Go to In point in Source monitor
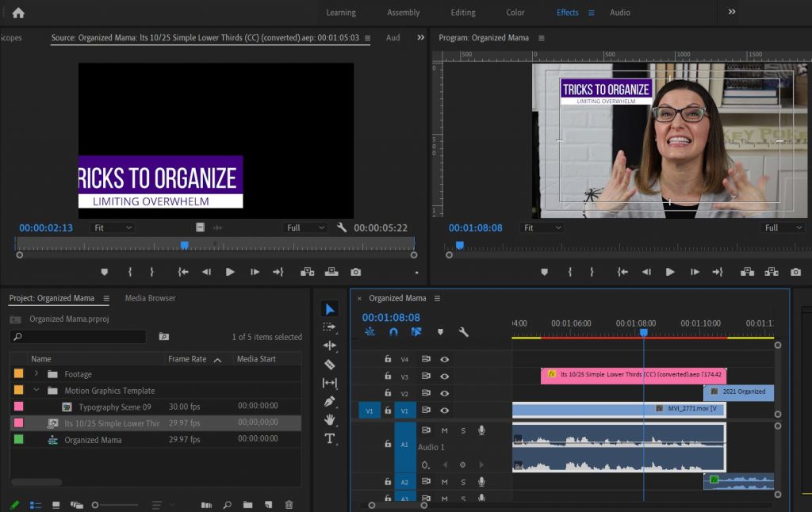This screenshot has height=512, width=812. pyautogui.click(x=183, y=272)
